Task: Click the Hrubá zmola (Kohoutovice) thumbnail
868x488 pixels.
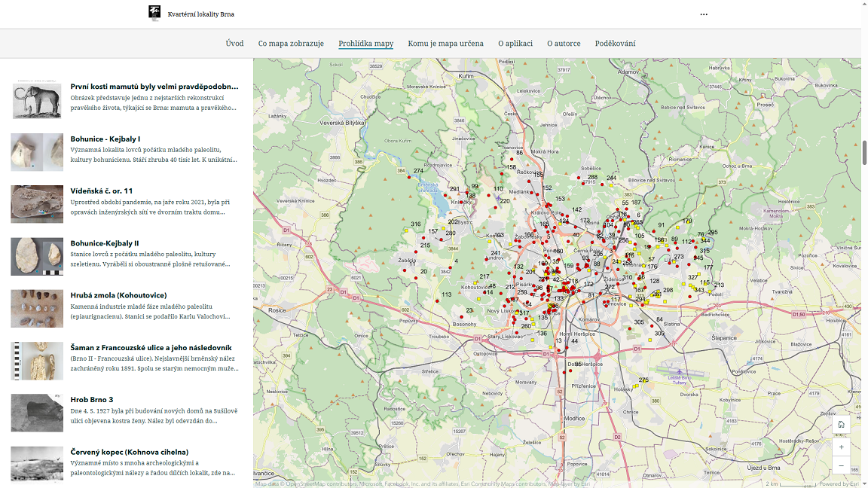Action: click(37, 308)
